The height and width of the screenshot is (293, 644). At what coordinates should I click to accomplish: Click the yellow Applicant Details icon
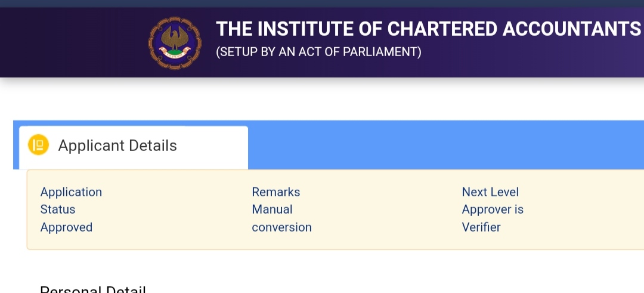[x=39, y=145]
